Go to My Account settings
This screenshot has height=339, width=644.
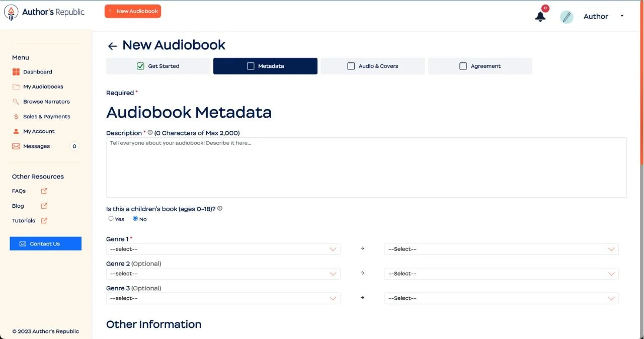[39, 131]
